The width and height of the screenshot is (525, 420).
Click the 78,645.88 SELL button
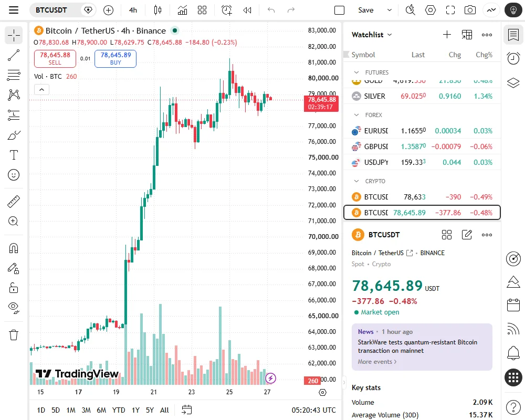(x=55, y=58)
